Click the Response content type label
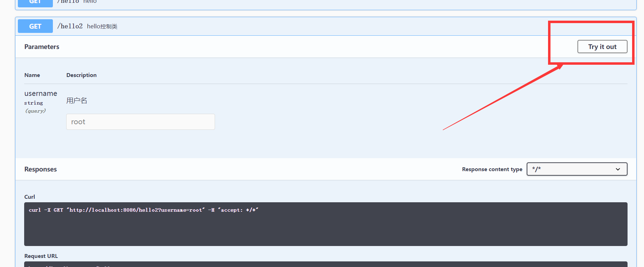Screen dimensions: 644x267 click(x=492, y=169)
